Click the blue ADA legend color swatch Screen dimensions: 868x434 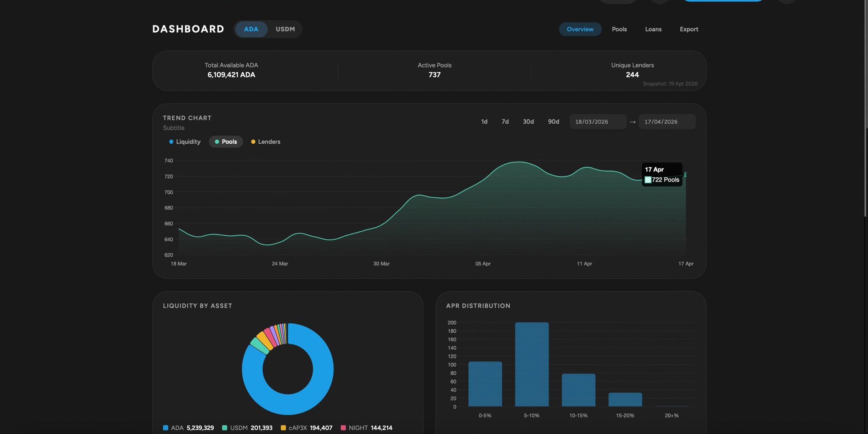tap(166, 428)
